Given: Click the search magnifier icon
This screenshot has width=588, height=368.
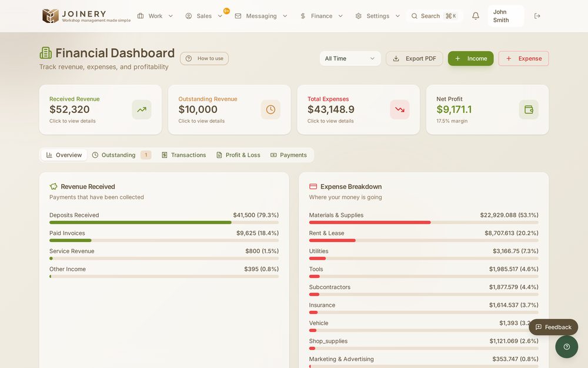Looking at the screenshot, I should (x=415, y=16).
